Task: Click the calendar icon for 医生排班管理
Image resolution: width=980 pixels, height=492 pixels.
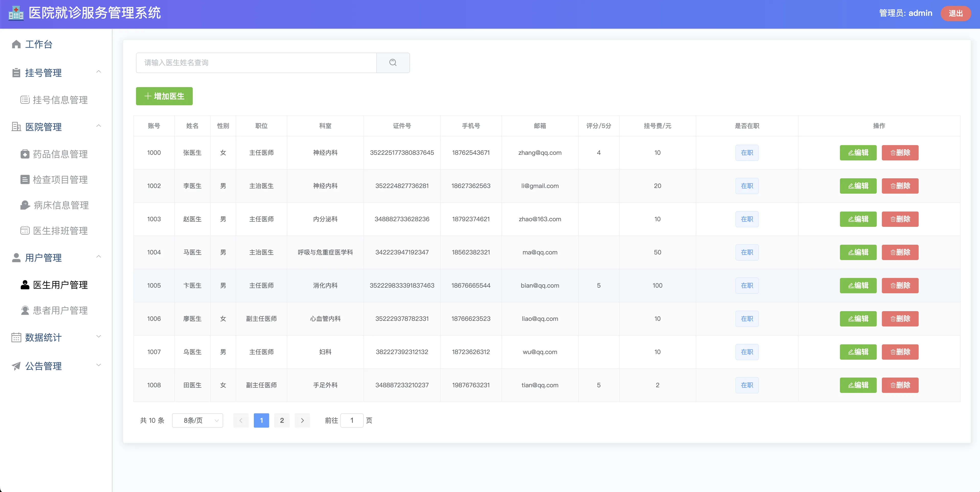Action: pos(25,231)
